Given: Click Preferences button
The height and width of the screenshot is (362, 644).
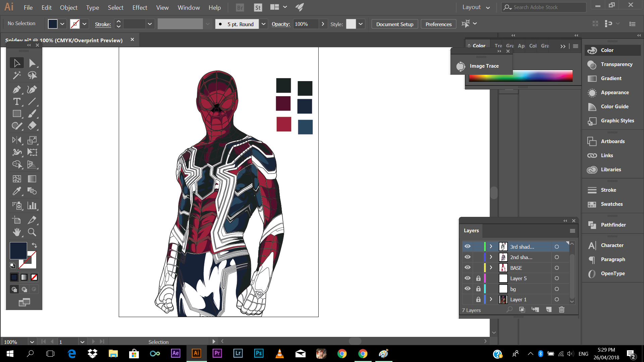Looking at the screenshot, I should pos(438,24).
